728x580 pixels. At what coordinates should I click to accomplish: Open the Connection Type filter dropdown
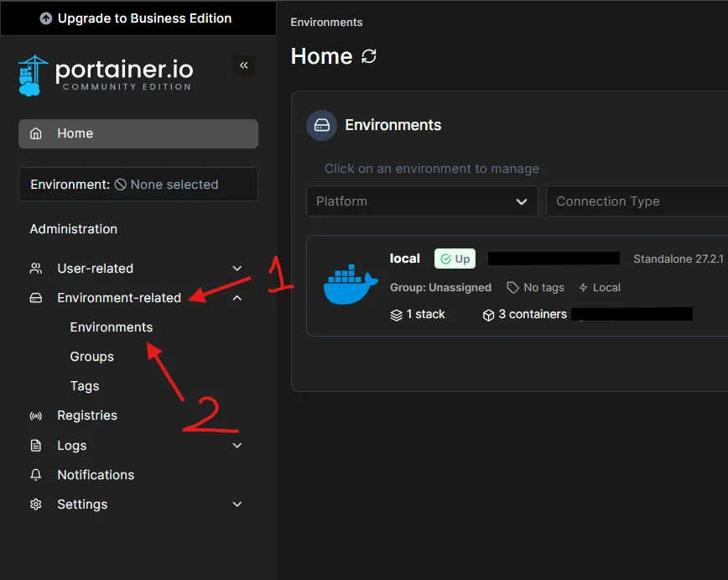coord(636,201)
